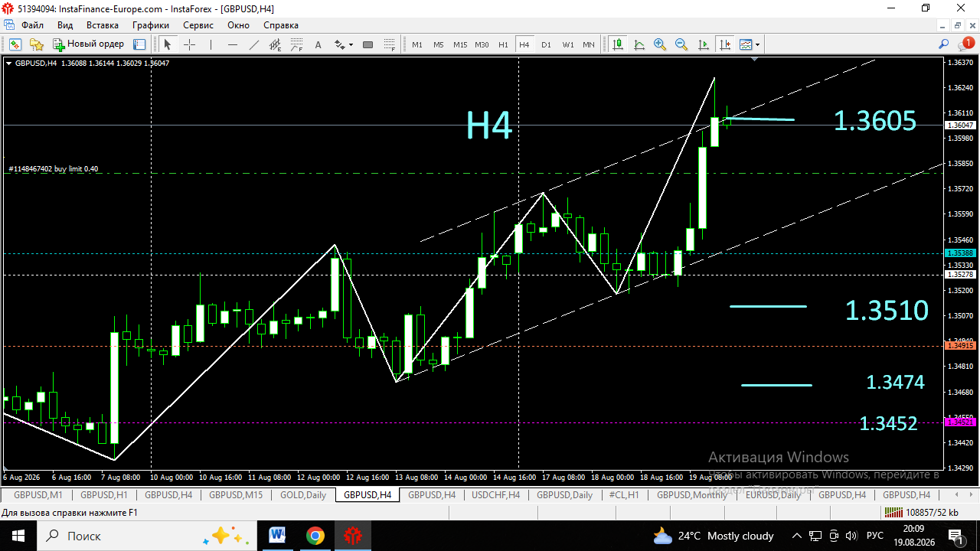Toggle candlestick chart display
Image resolution: width=980 pixels, height=551 pixels.
[618, 44]
